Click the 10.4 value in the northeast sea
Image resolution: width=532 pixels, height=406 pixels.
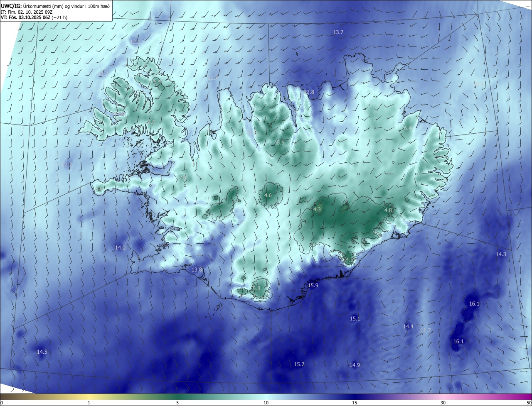pos(478,84)
